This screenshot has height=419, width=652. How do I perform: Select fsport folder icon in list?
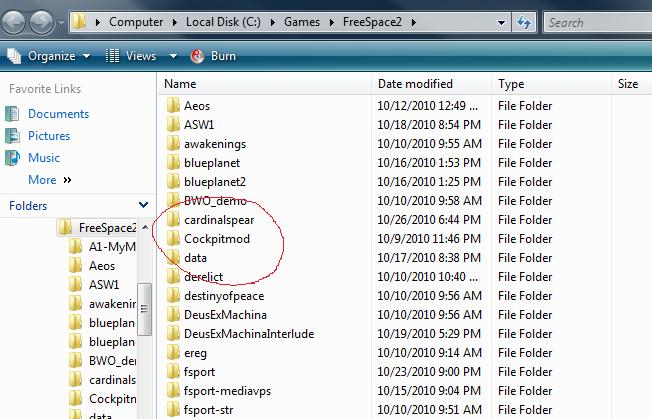click(173, 372)
